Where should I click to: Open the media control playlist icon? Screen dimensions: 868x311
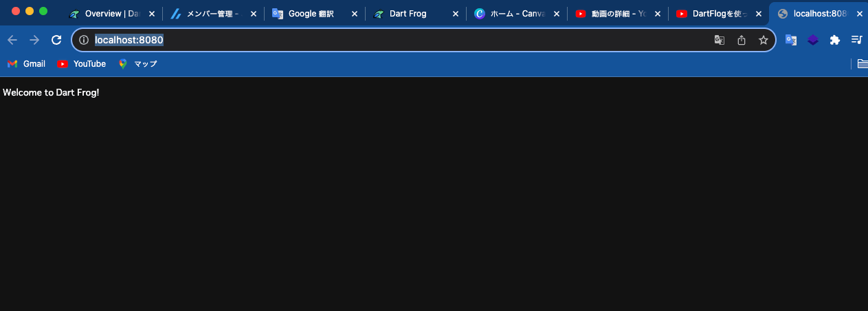tap(856, 40)
